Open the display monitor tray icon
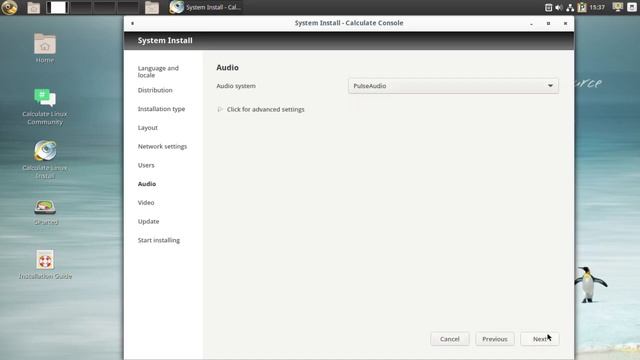 618,7
